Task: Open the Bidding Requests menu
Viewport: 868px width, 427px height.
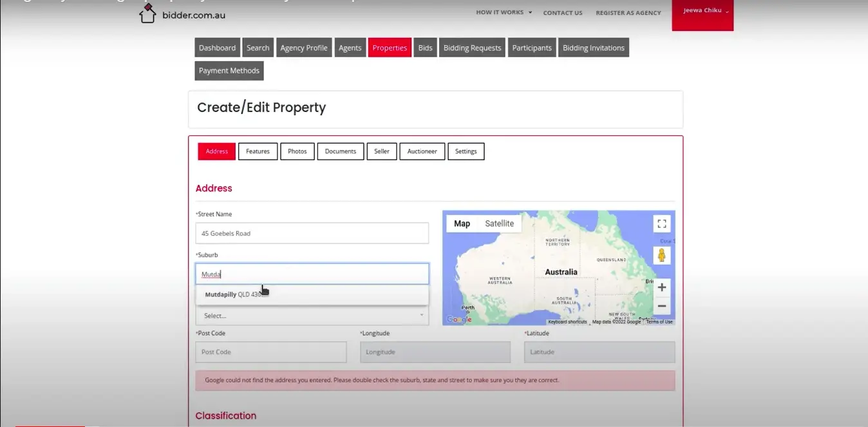Action: tap(472, 48)
